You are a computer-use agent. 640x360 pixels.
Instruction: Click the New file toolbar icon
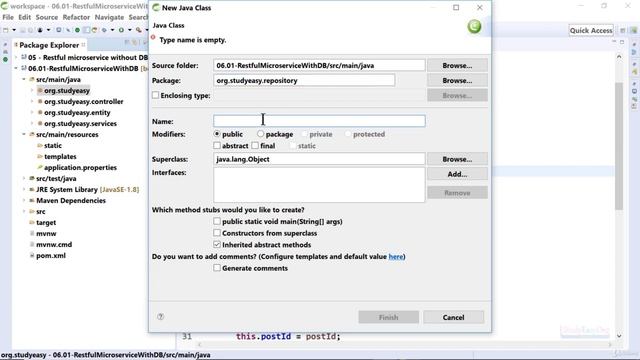pos(5,30)
